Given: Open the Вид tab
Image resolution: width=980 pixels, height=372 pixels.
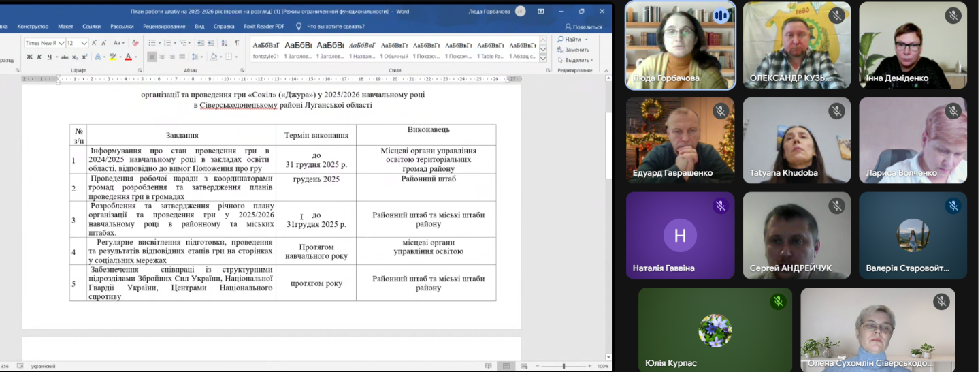Looking at the screenshot, I should [x=199, y=27].
